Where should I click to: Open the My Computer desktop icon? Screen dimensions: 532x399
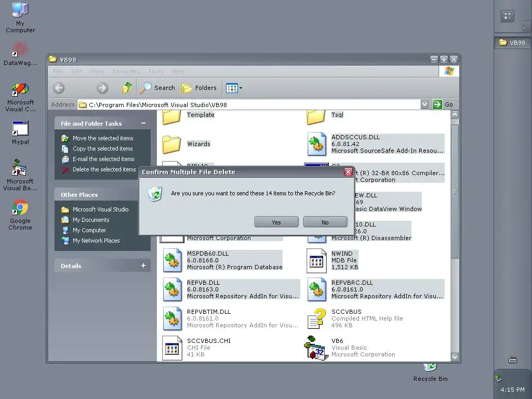pos(20,17)
